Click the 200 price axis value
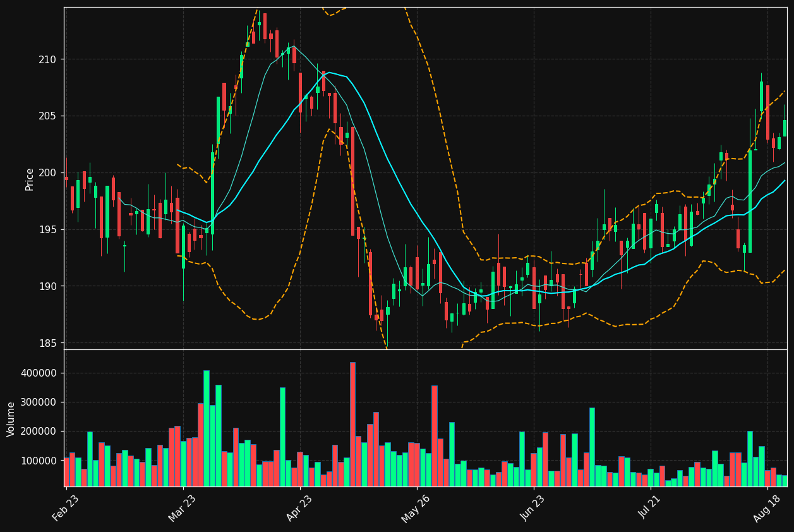The width and height of the screenshot is (794, 532). 47,173
